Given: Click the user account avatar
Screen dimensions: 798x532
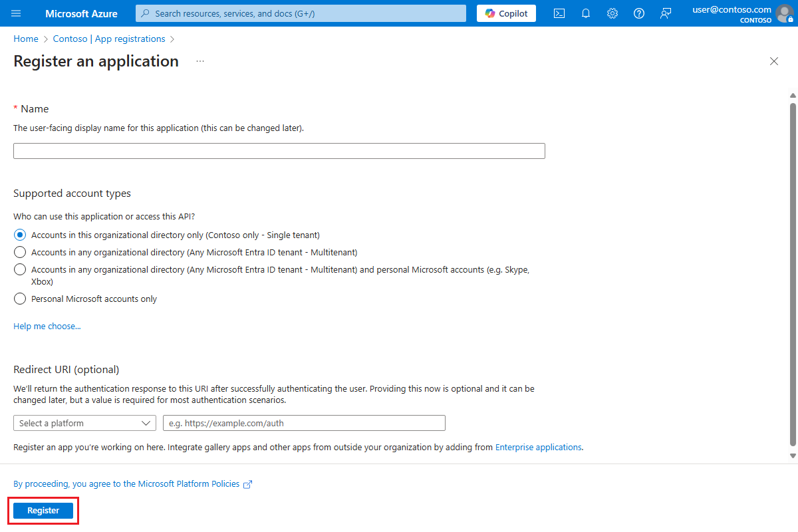Looking at the screenshot, I should click(785, 13).
